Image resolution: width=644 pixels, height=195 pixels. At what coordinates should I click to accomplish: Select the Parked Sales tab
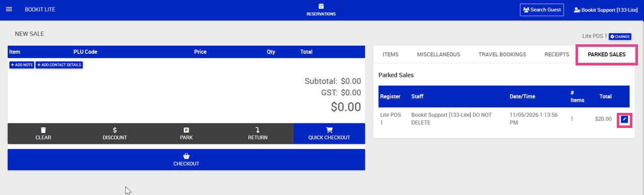(607, 54)
